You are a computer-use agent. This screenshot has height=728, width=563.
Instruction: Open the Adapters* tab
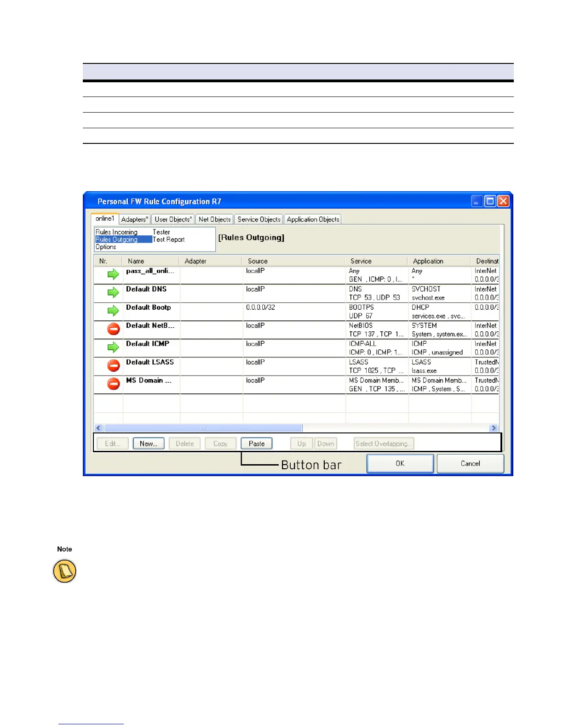click(x=135, y=220)
